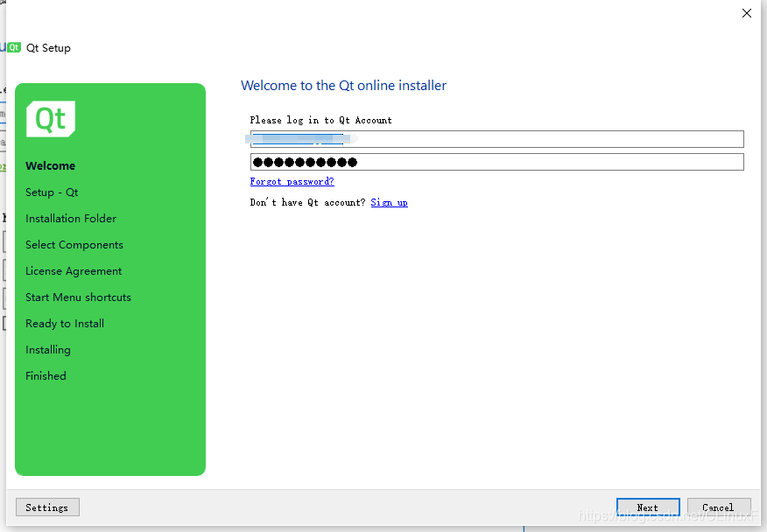Focus the password input field

(497, 162)
